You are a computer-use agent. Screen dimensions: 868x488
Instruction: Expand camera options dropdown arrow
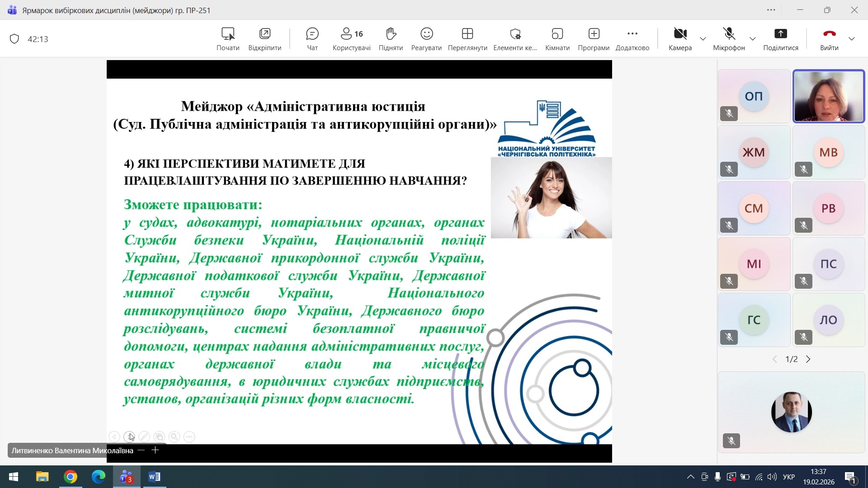703,39
